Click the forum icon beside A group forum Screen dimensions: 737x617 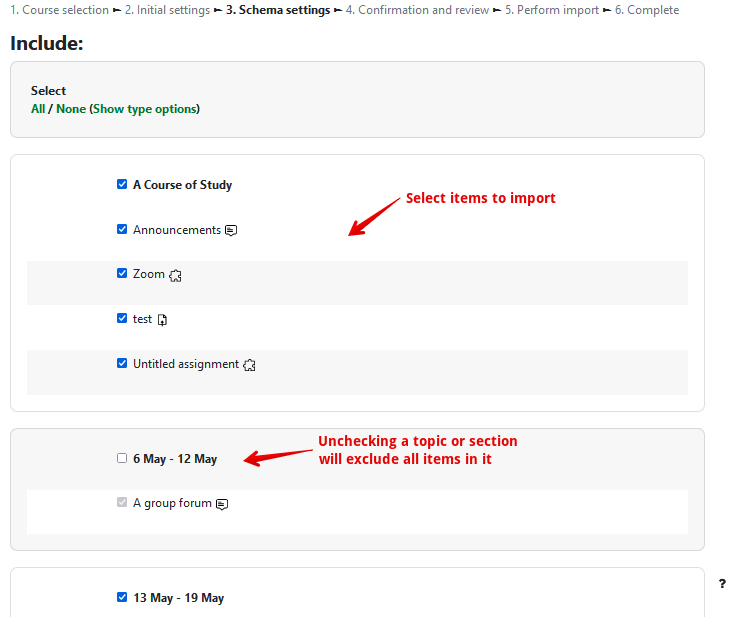222,504
